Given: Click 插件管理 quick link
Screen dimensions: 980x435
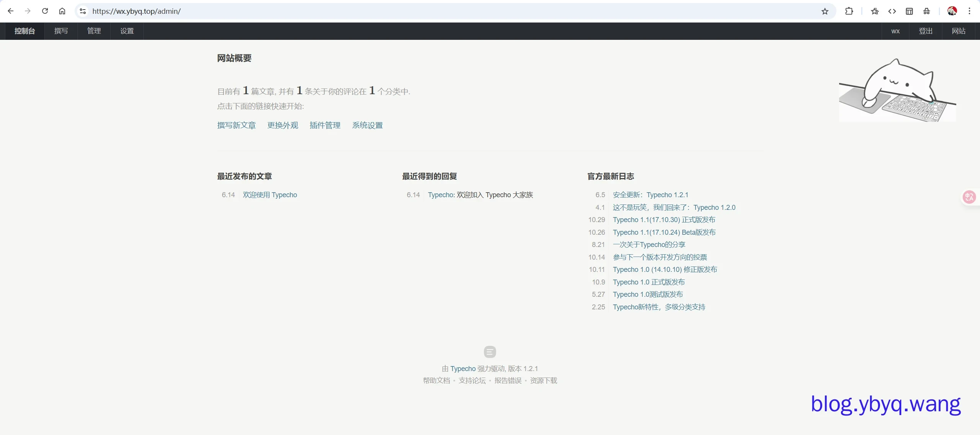Looking at the screenshot, I should click(x=325, y=125).
